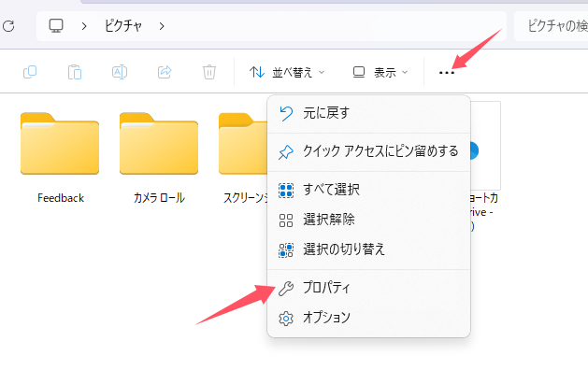Click the refresh icon beside address bar
This screenshot has width=588, height=370.
8,26
